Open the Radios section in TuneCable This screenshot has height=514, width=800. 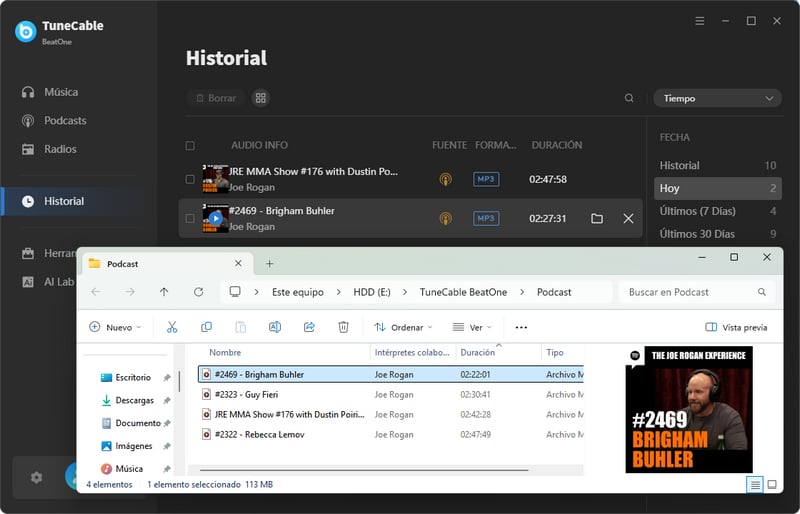[x=49, y=149]
